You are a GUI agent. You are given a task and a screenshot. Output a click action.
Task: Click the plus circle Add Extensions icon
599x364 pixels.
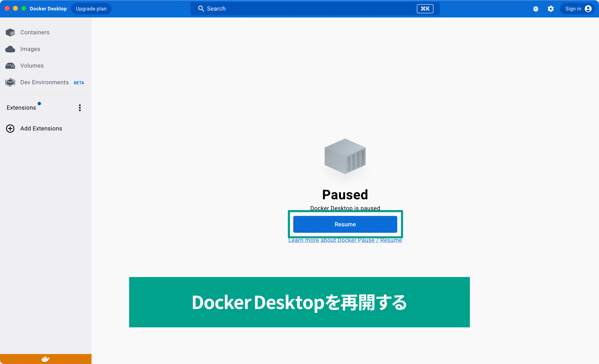pyautogui.click(x=10, y=128)
